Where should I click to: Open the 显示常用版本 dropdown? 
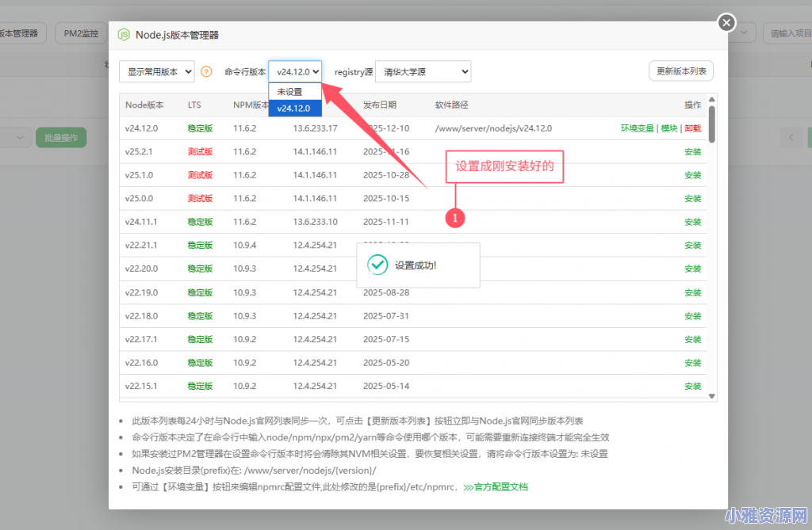click(155, 71)
